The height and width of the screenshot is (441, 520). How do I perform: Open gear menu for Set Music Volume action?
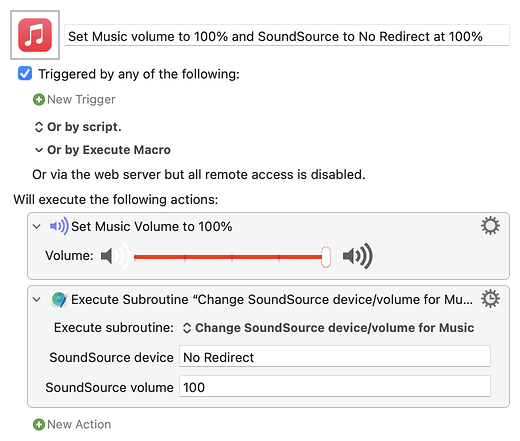click(490, 226)
